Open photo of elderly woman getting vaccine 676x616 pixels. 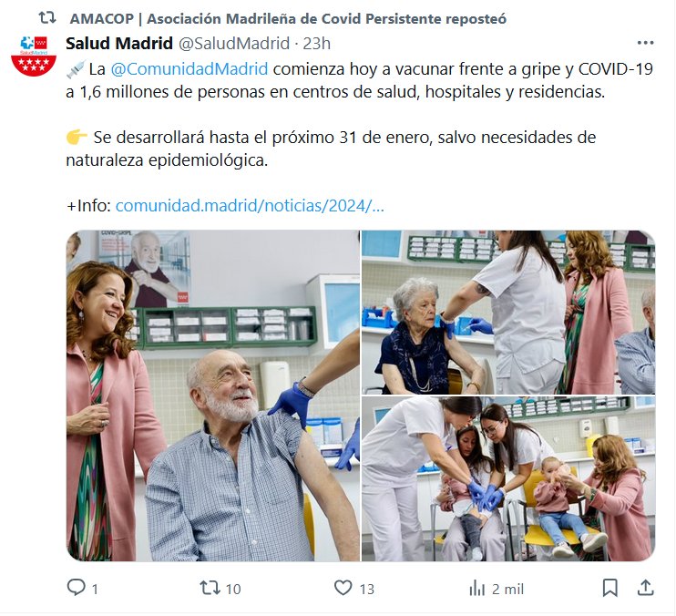[x=508, y=313]
